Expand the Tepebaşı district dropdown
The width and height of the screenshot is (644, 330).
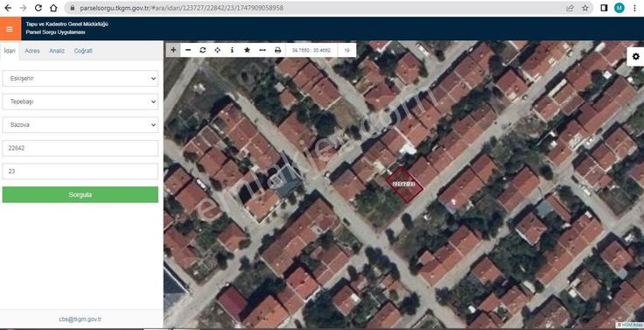[80, 102]
